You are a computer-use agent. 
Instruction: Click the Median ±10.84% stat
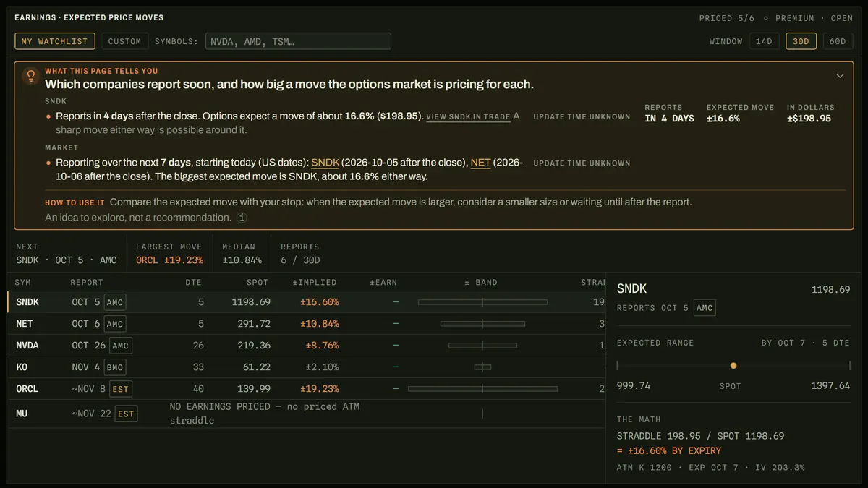[242, 253]
